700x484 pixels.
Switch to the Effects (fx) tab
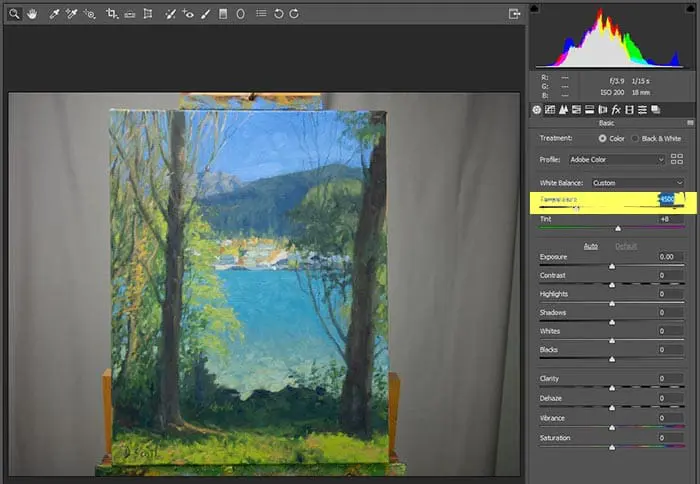(x=616, y=109)
